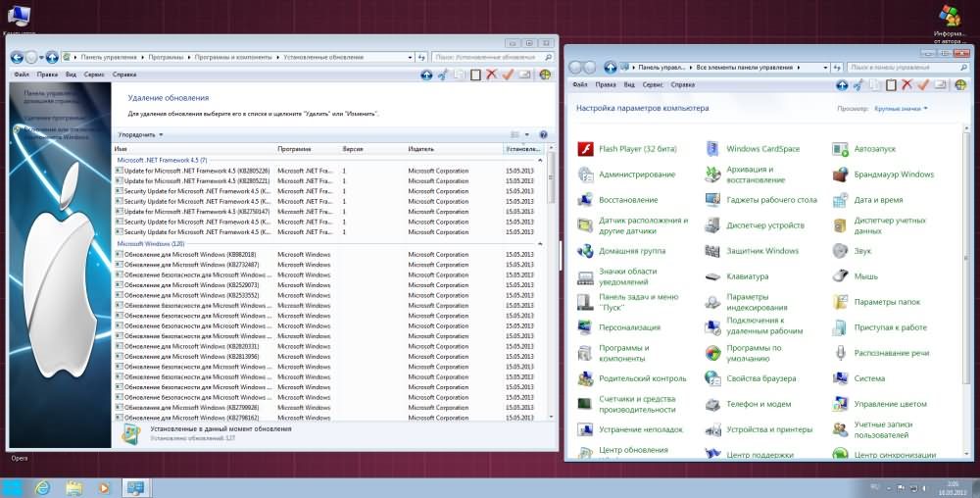
Task: Open Дата и время settings
Action: (x=878, y=200)
